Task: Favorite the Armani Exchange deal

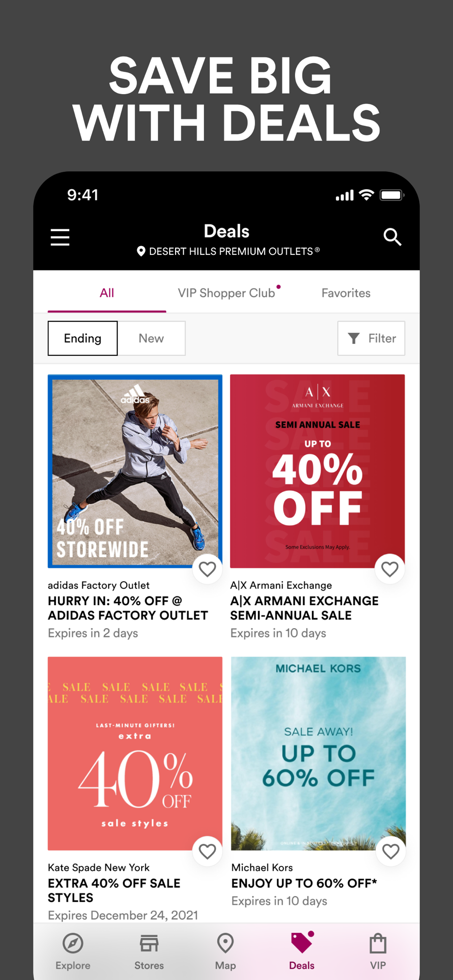Action: tap(390, 569)
